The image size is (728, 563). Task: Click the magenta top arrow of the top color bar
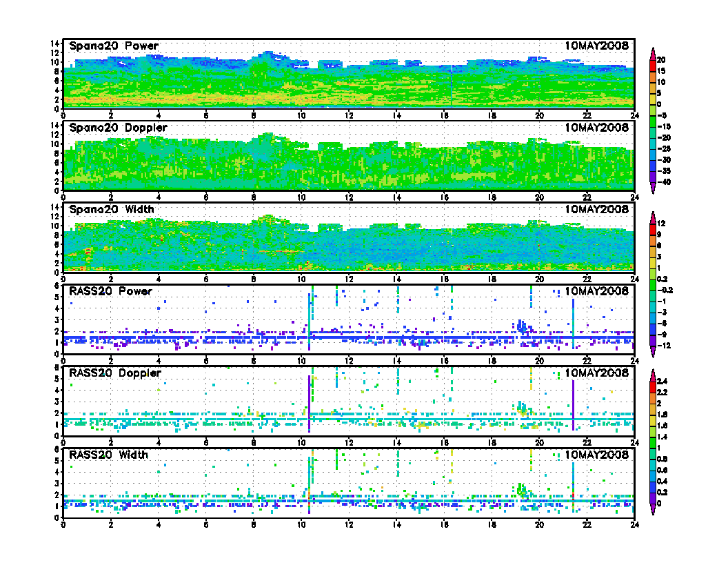click(653, 54)
